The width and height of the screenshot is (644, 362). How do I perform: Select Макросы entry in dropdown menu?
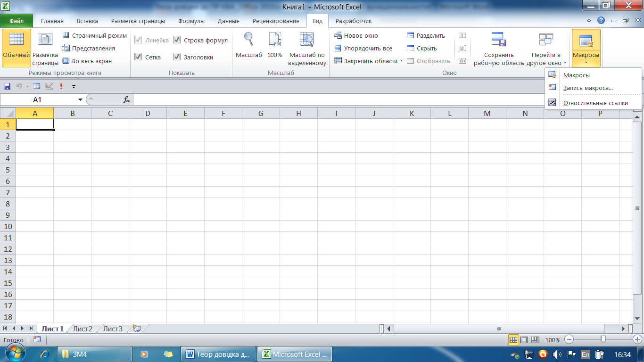[x=593, y=75]
